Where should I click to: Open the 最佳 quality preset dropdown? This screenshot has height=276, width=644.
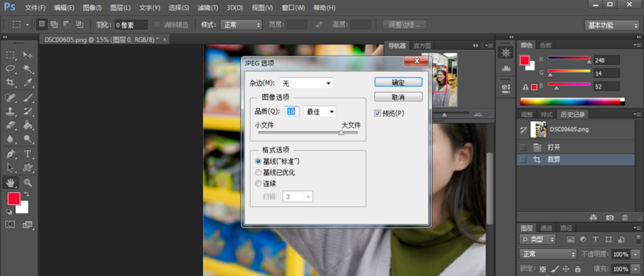click(x=320, y=112)
